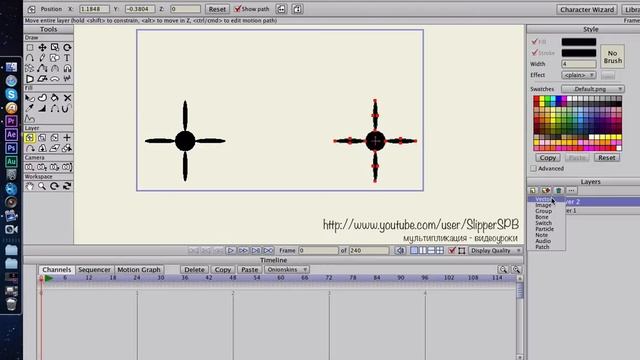This screenshot has height=360, width=640.
Task: Select the Shear Layer tool
Action: tap(54, 148)
